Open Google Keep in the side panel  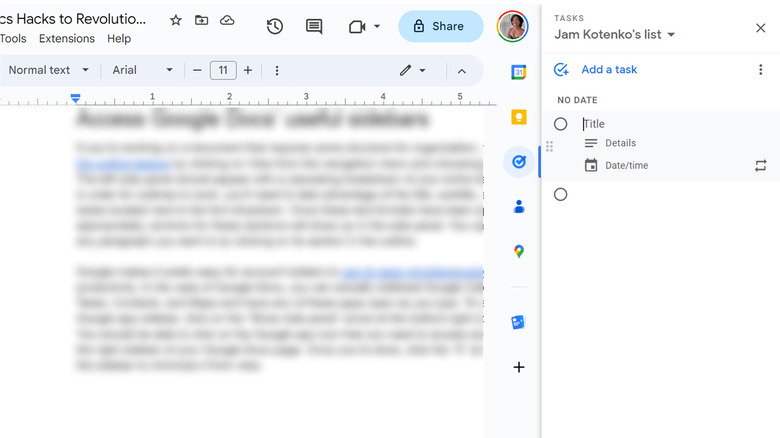point(519,117)
